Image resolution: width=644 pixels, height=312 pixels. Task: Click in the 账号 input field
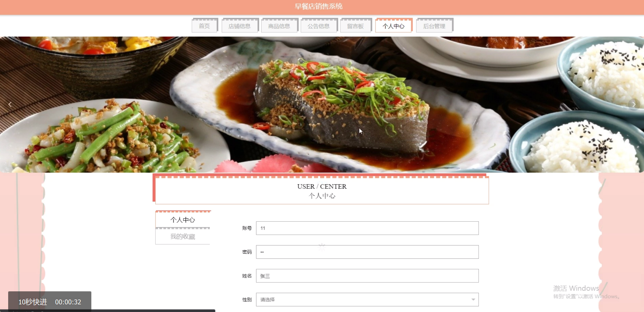coord(367,228)
